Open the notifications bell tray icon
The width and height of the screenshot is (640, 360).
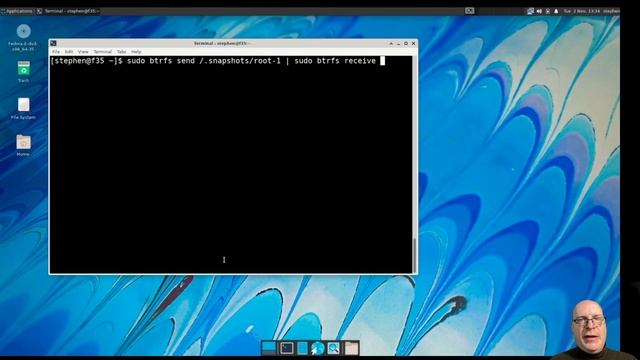tap(556, 11)
